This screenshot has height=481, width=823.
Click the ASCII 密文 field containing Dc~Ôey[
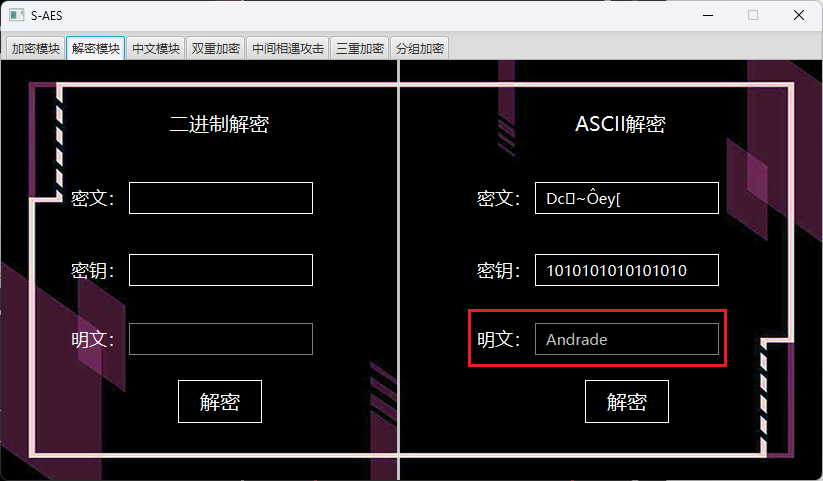[x=627, y=198]
